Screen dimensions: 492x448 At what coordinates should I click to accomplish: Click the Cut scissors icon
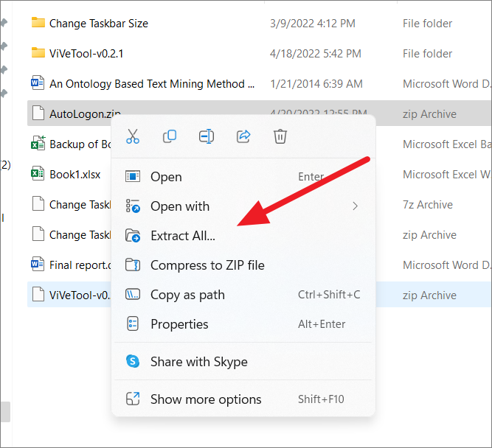(133, 136)
